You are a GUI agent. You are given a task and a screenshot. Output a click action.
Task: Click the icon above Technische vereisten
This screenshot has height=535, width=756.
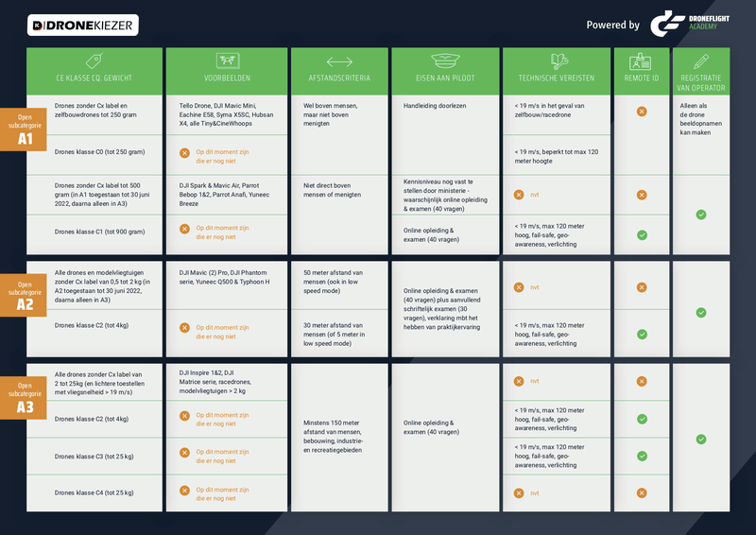click(x=557, y=60)
